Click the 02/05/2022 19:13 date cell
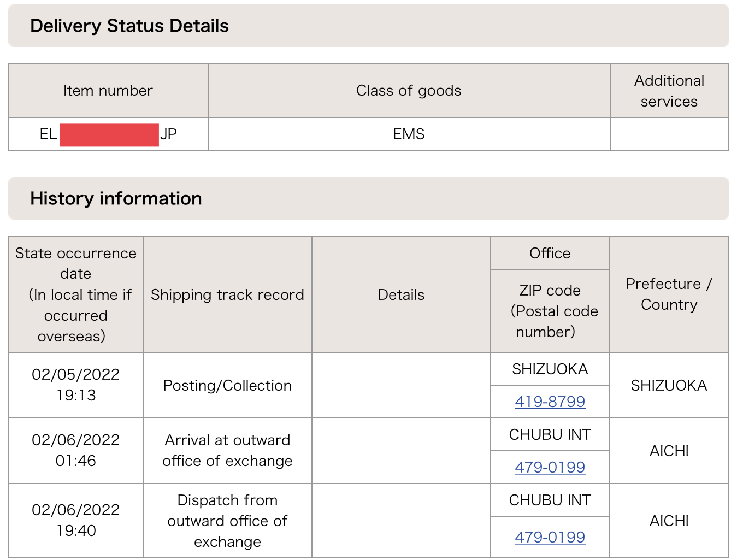 pyautogui.click(x=76, y=385)
